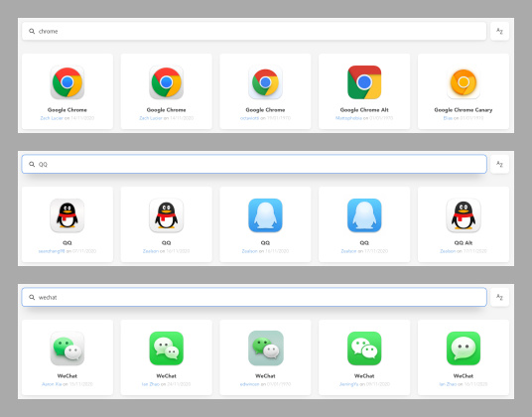Choose the blue QQ icon dated 17/11/2020
The image size is (532, 417).
(364, 215)
